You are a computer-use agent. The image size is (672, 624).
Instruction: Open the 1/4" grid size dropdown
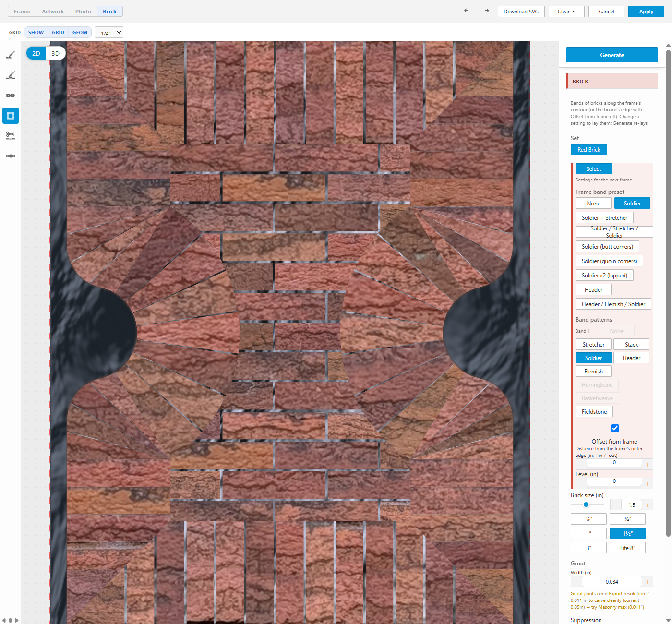point(109,33)
